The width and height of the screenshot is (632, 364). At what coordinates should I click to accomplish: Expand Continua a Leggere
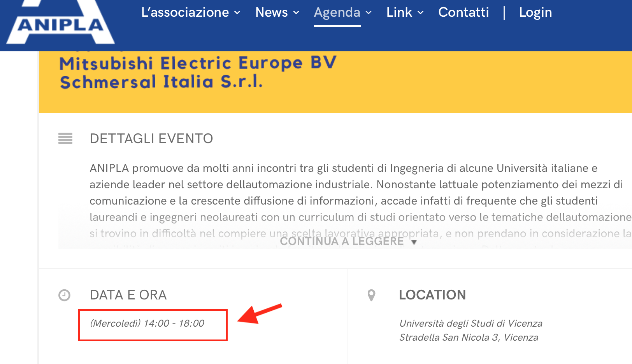click(x=348, y=241)
